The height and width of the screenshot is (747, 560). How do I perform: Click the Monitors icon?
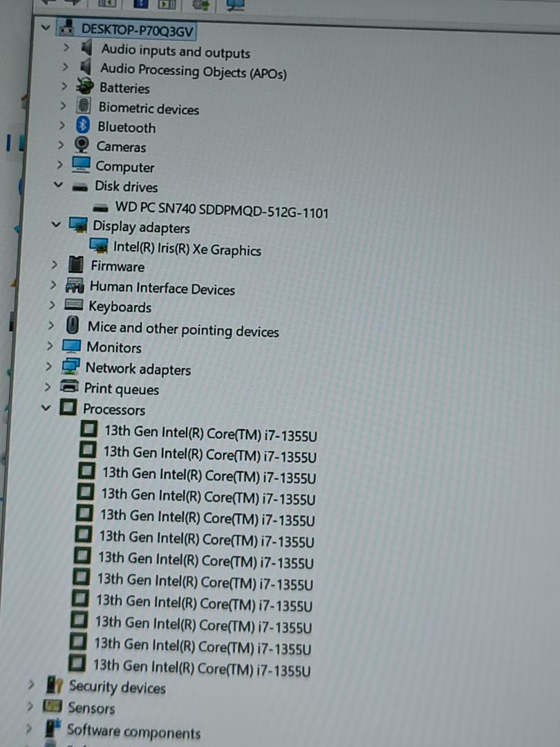71,347
